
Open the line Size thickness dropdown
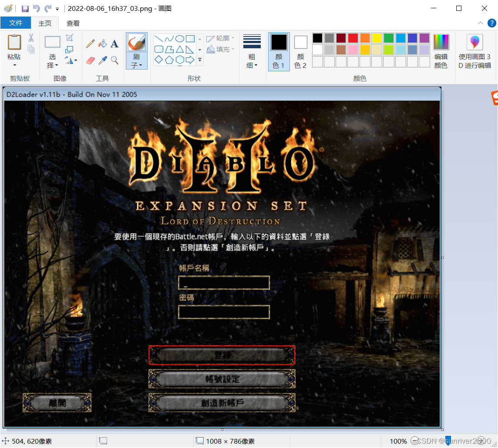click(x=252, y=51)
